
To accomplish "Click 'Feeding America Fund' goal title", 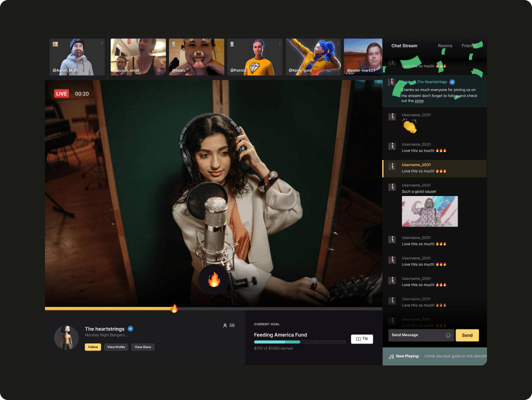I will (x=280, y=335).
